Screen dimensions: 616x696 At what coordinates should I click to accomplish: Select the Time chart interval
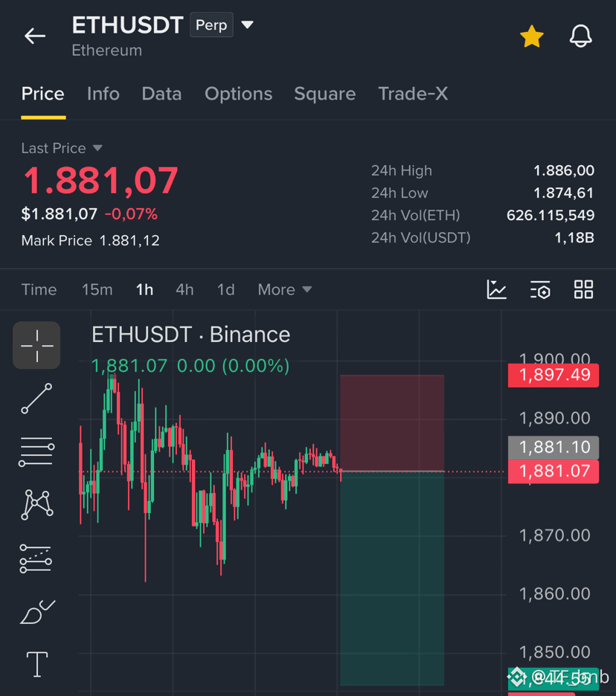[x=39, y=290]
